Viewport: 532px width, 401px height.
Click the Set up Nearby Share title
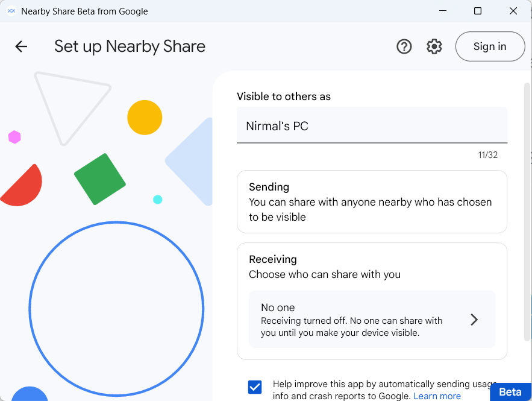[130, 46]
